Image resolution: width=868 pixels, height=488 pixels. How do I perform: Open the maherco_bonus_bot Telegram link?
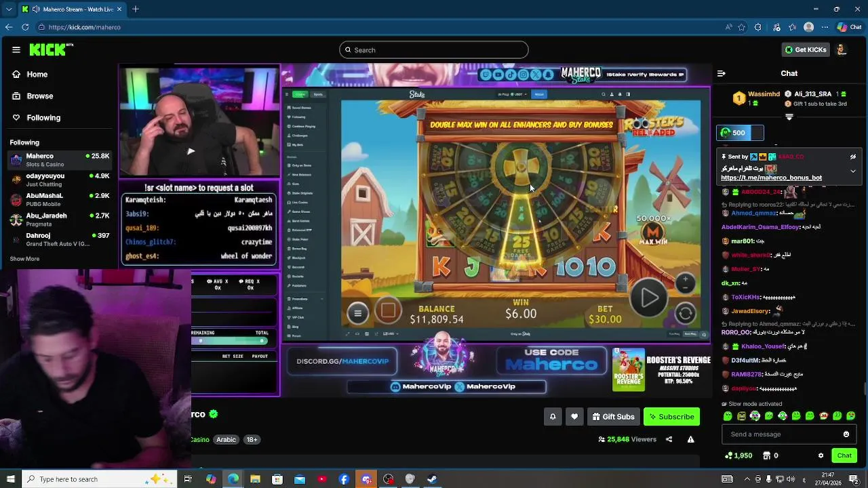(x=771, y=178)
